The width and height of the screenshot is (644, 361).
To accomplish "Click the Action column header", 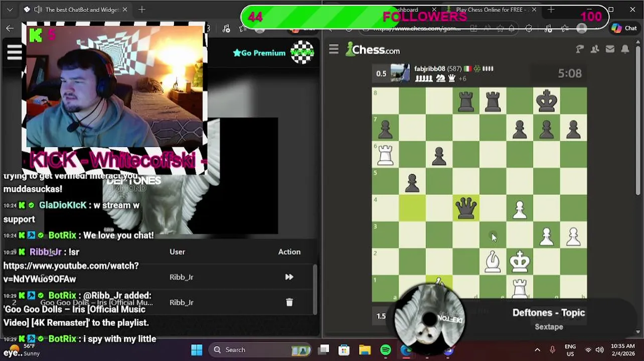I will (289, 252).
